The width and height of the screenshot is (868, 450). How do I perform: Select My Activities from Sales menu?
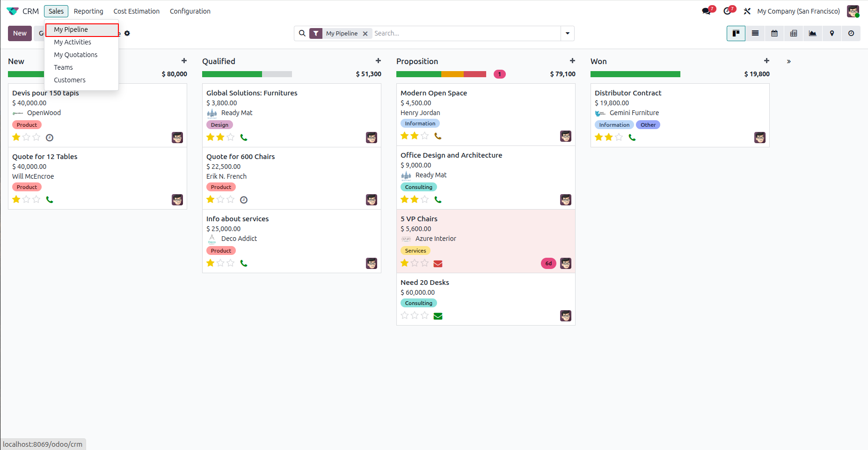click(x=73, y=42)
